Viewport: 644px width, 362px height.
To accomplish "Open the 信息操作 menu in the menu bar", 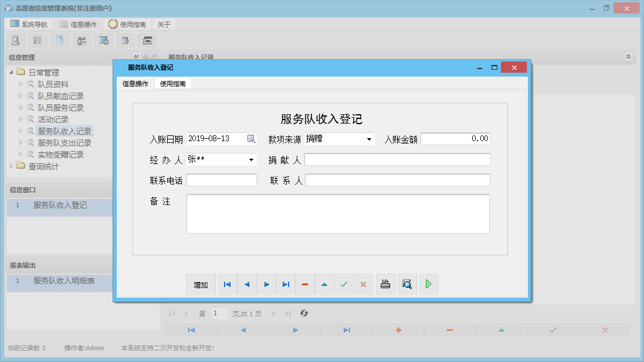I will pyautogui.click(x=80, y=24).
